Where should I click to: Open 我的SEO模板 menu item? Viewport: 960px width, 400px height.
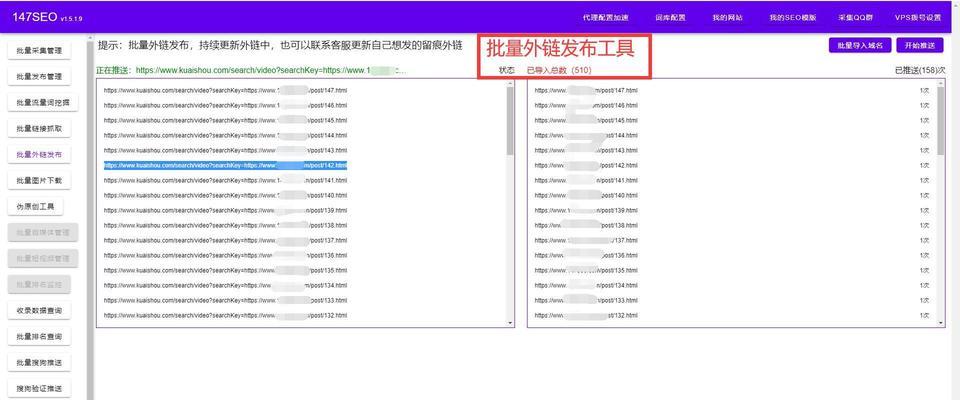coord(793,18)
